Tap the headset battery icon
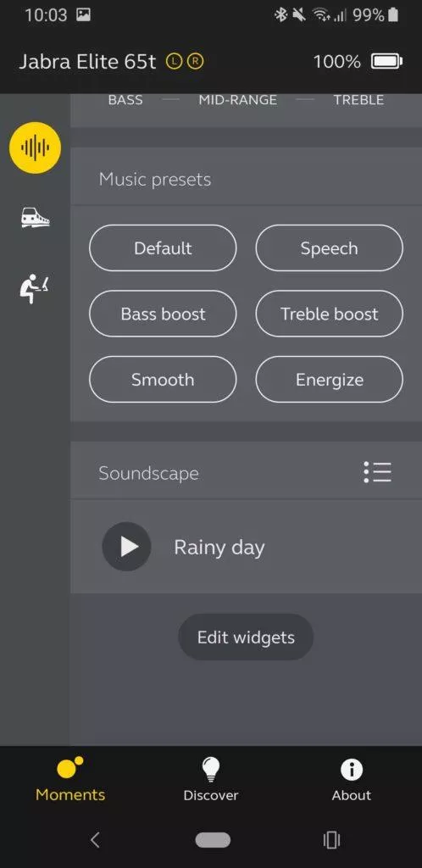422x868 pixels. tap(386, 61)
